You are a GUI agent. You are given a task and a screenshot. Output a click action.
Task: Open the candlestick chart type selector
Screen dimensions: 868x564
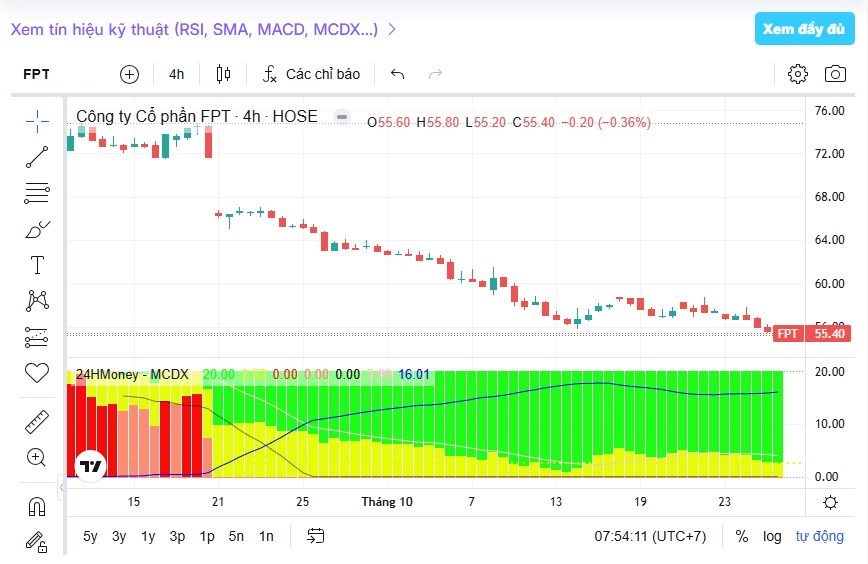click(x=223, y=74)
